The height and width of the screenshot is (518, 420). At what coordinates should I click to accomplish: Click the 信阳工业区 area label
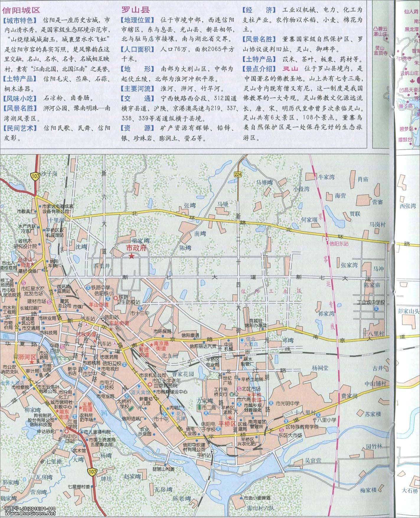[x=271, y=291]
